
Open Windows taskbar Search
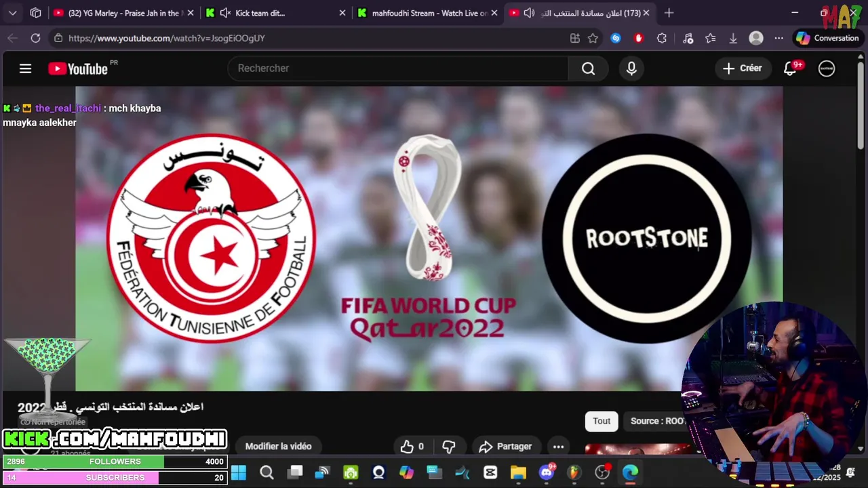click(267, 472)
